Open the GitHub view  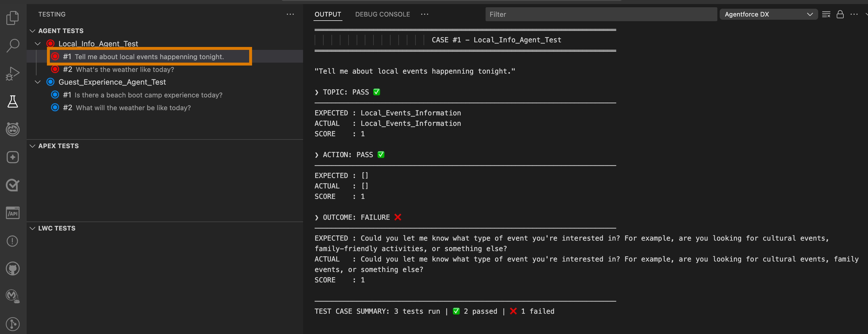(13, 268)
